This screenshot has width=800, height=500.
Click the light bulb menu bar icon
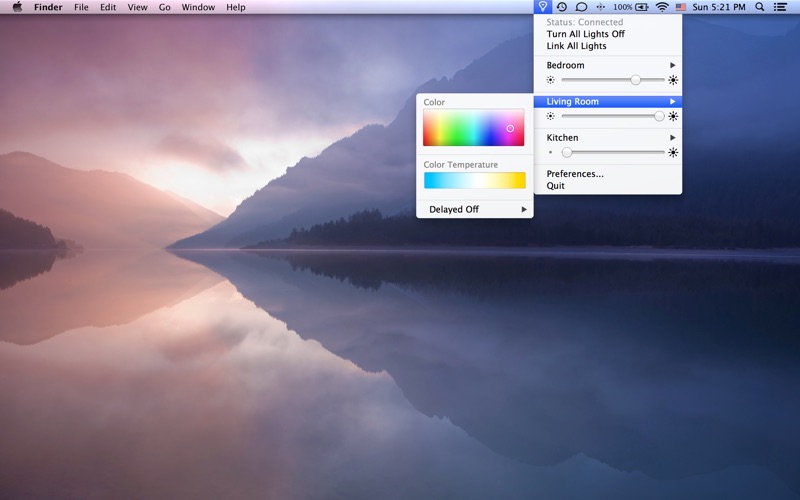click(x=543, y=7)
